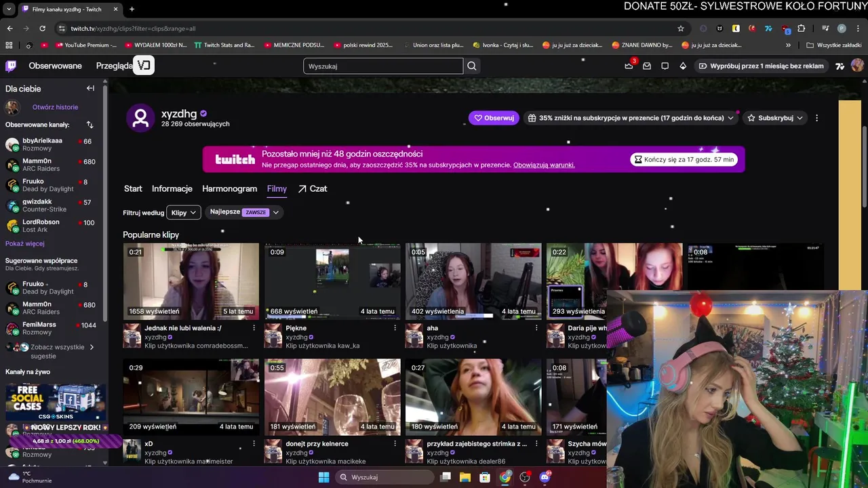Viewport: 868px width, 488px height.
Task: Open the Twitch Stats and Ra... bookmark
Action: click(224, 45)
